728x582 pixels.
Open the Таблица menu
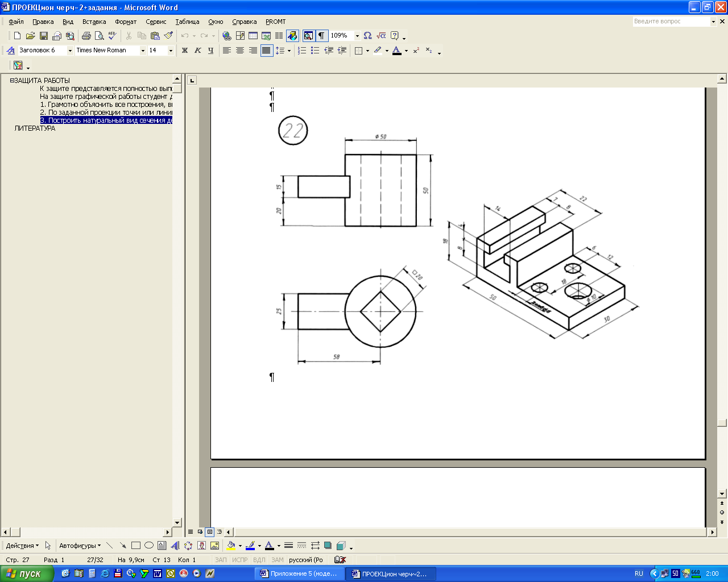(x=187, y=22)
